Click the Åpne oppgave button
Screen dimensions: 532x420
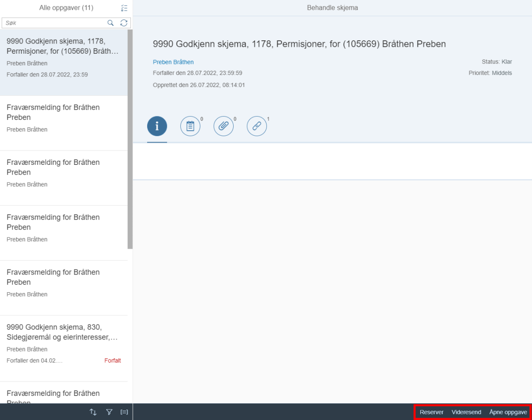508,412
